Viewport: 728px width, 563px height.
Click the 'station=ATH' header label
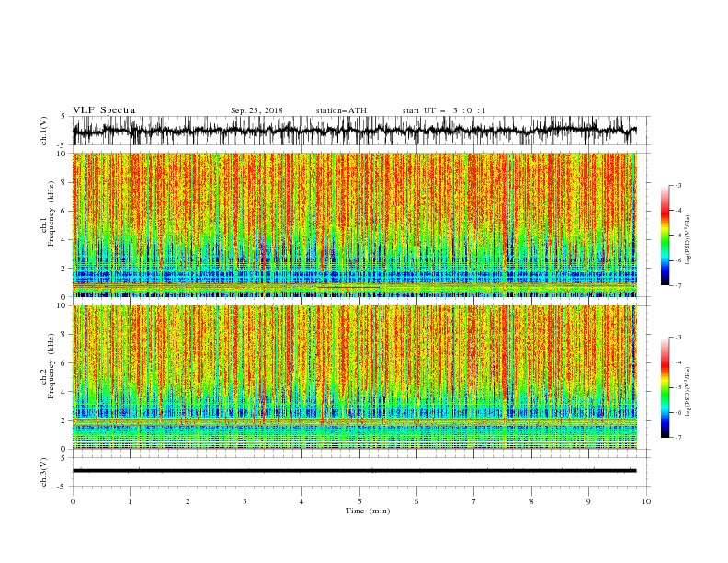(x=341, y=110)
